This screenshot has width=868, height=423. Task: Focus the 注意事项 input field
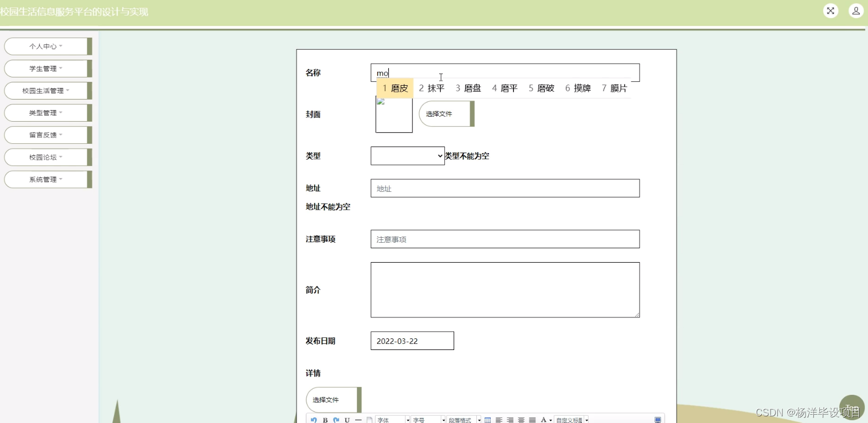click(505, 239)
